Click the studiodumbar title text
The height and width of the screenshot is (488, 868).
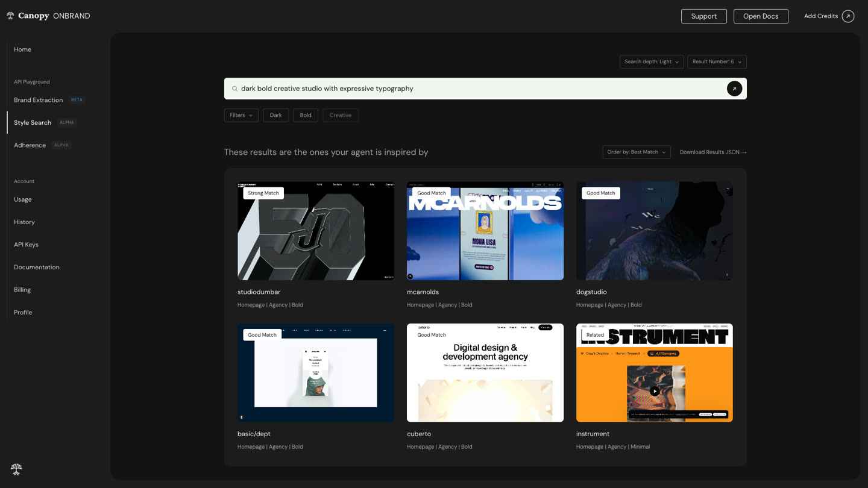[x=259, y=292]
